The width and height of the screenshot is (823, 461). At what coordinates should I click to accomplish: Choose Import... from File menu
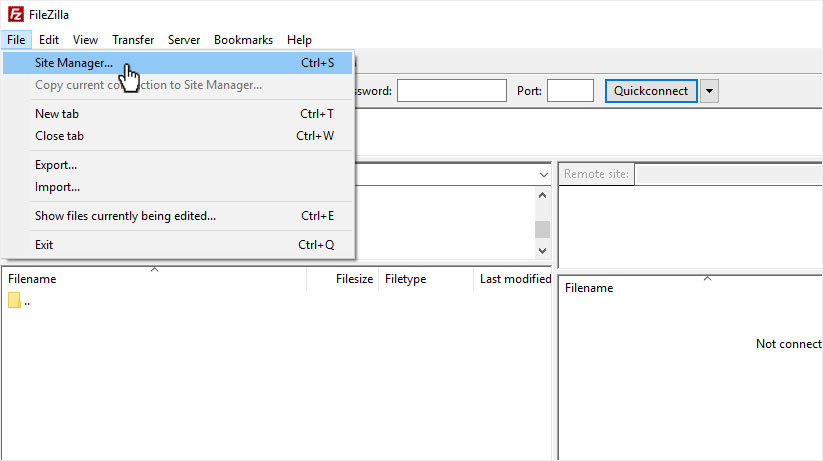coord(178,187)
